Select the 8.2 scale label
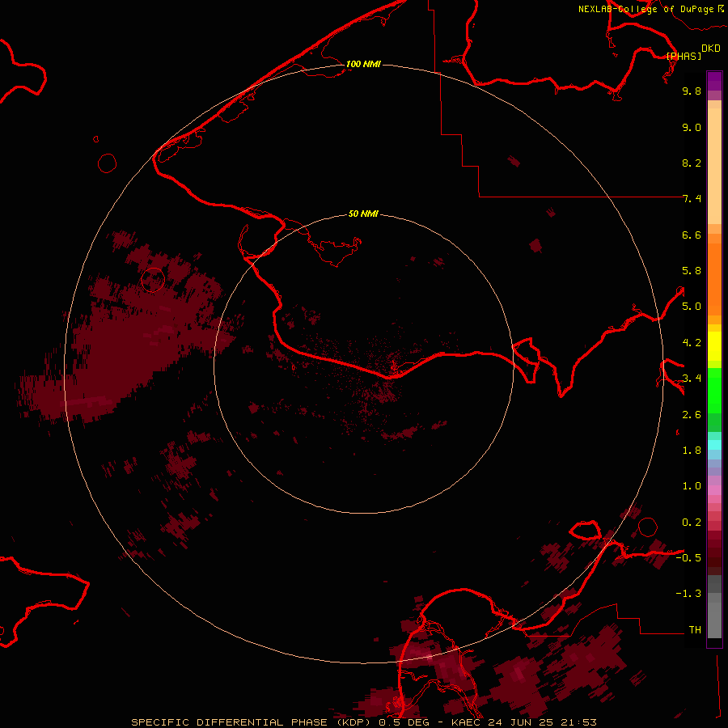This screenshot has width=728, height=728. point(692,163)
